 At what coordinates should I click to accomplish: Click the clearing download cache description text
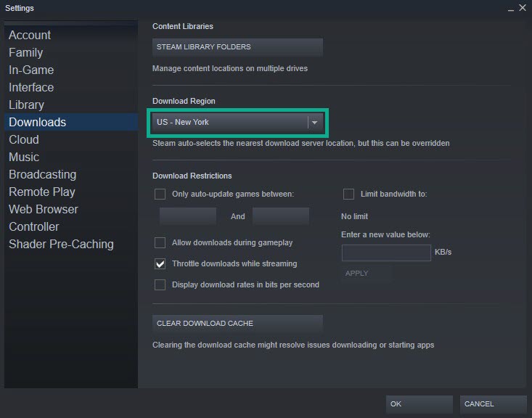point(293,345)
